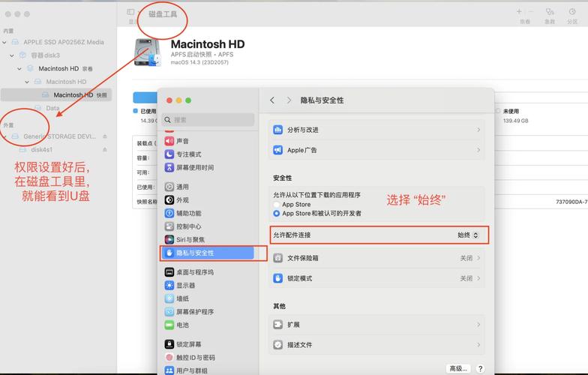Open the 分析与改进 row
The image size is (588, 375).
pyautogui.click(x=378, y=130)
